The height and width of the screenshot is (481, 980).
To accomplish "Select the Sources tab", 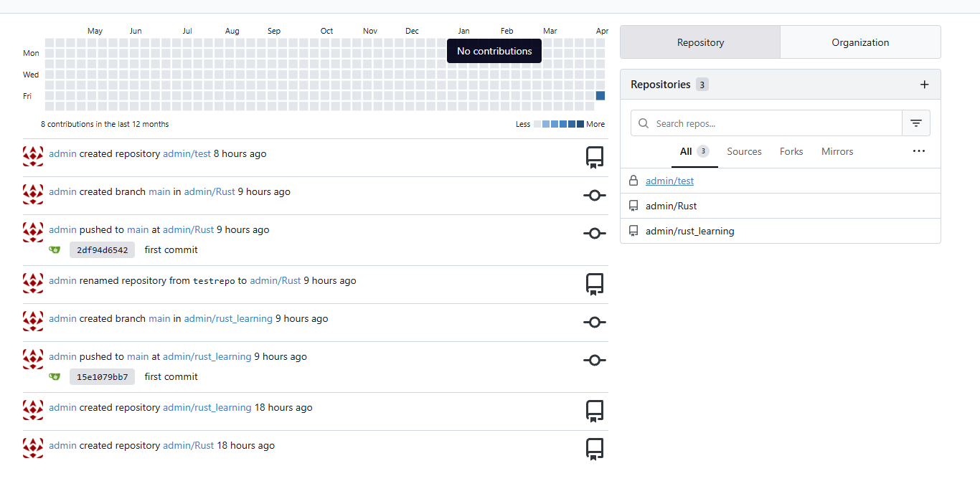I will [x=744, y=151].
